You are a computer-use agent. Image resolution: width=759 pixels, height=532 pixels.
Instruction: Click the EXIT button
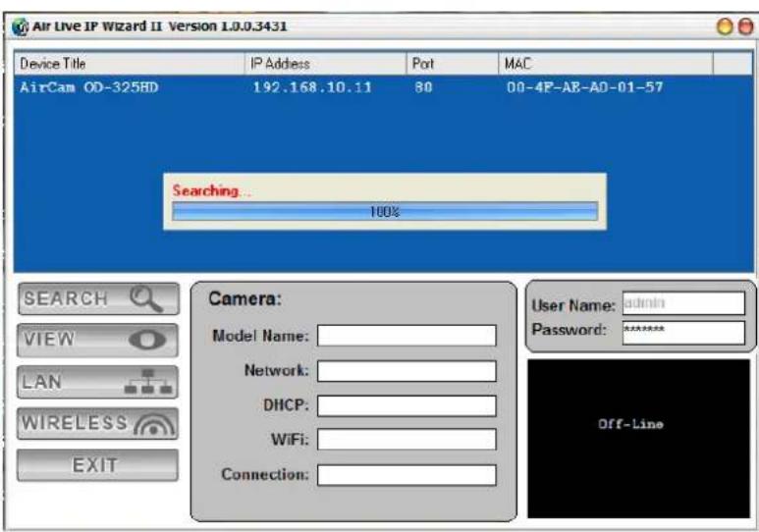tap(98, 465)
